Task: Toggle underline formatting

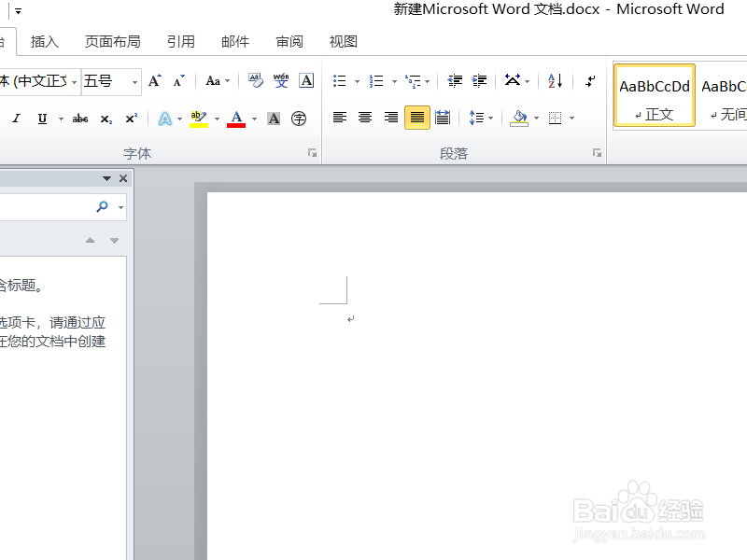Action: (x=42, y=119)
